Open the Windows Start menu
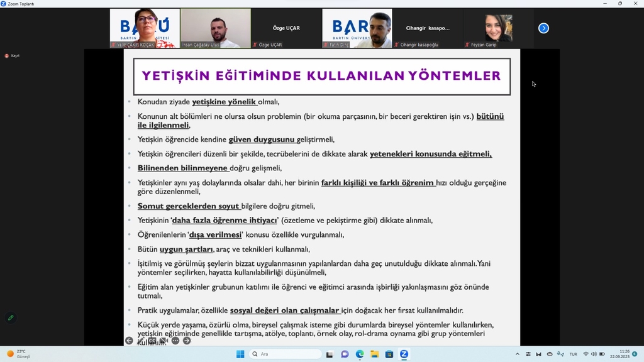644x362 pixels. click(240, 354)
